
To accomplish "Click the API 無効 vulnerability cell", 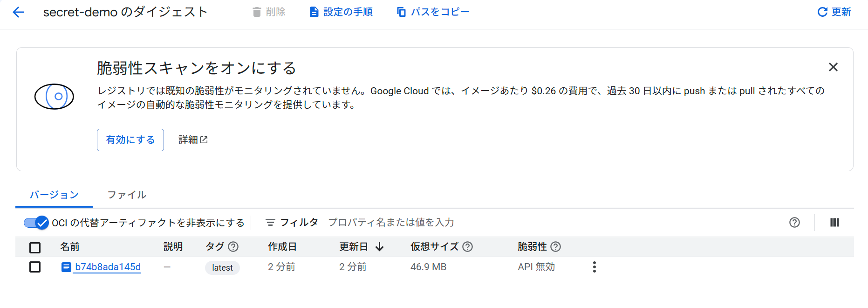I will click(x=536, y=267).
